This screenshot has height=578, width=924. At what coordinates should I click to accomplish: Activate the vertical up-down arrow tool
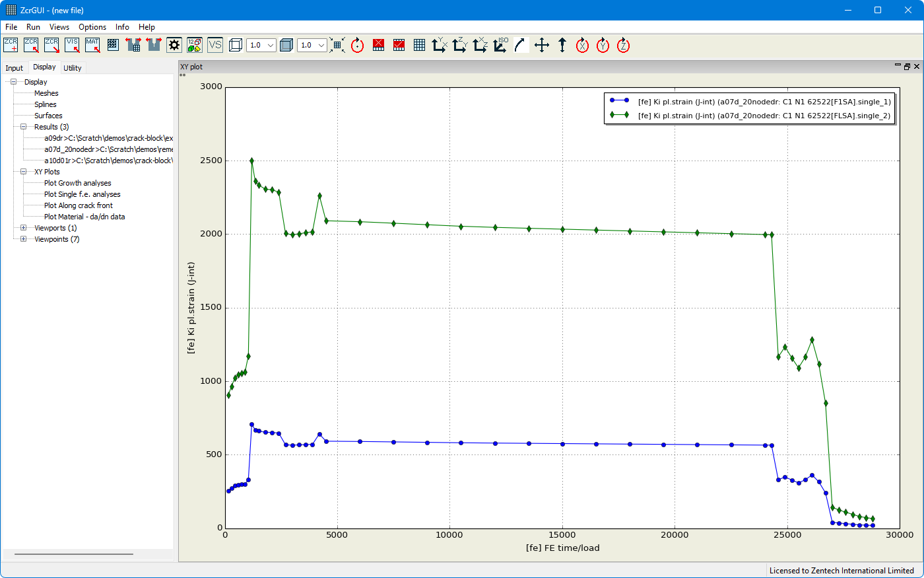tap(562, 45)
